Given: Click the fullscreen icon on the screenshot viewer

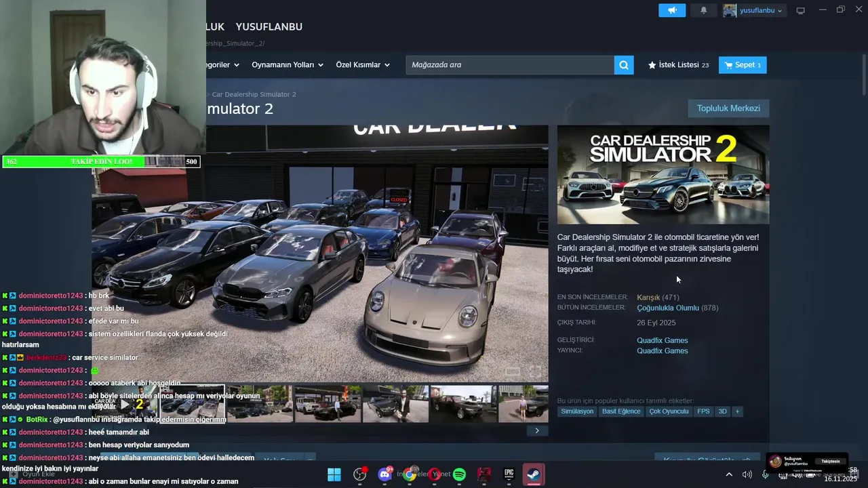Looking at the screenshot, I should pos(535,371).
